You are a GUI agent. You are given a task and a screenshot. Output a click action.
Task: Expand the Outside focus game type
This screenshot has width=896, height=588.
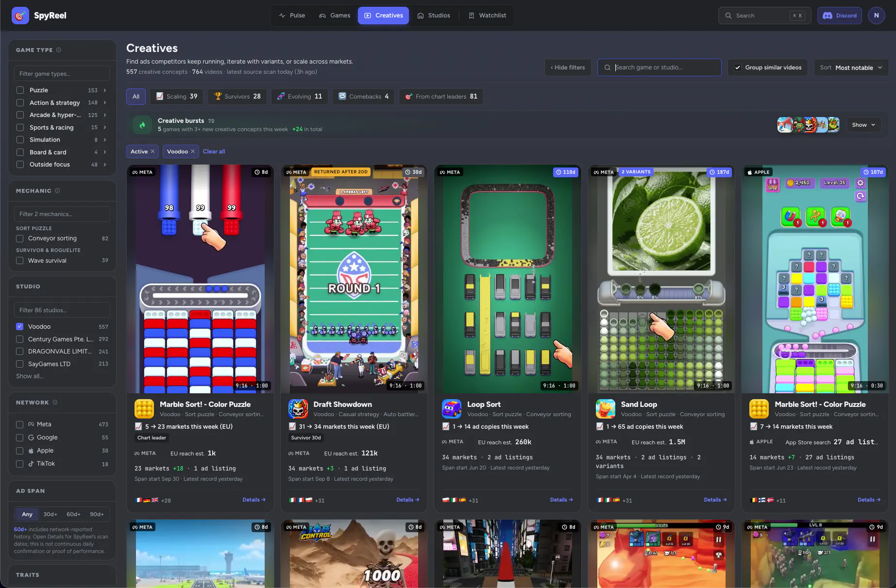point(104,165)
